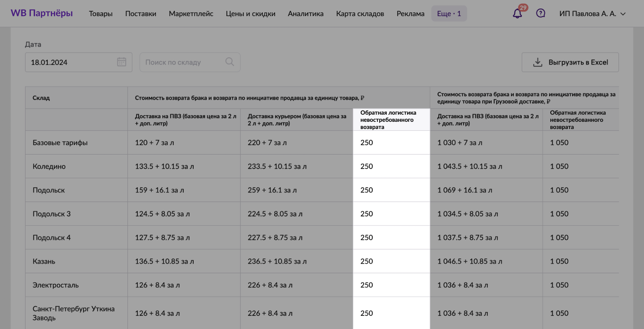644x329 pixels.
Task: Select Цены и скидки in navigation
Action: click(250, 14)
